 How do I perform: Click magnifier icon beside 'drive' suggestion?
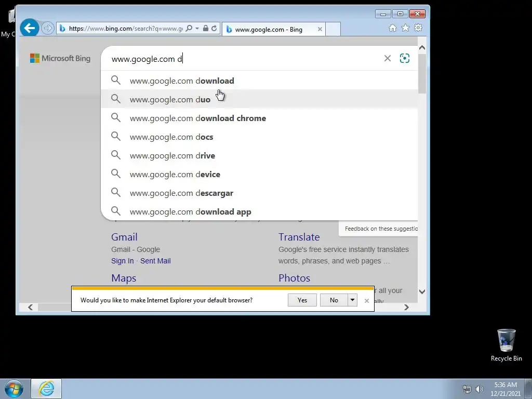[x=116, y=155]
